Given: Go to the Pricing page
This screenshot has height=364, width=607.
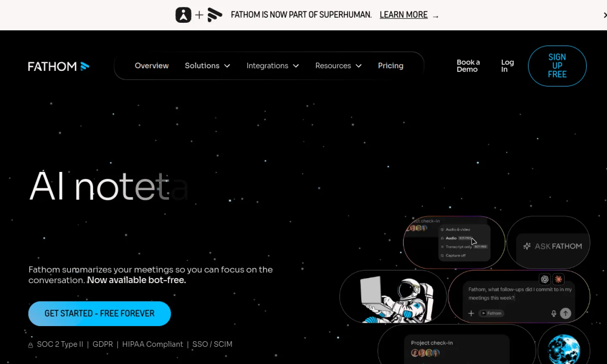Looking at the screenshot, I should tap(391, 66).
